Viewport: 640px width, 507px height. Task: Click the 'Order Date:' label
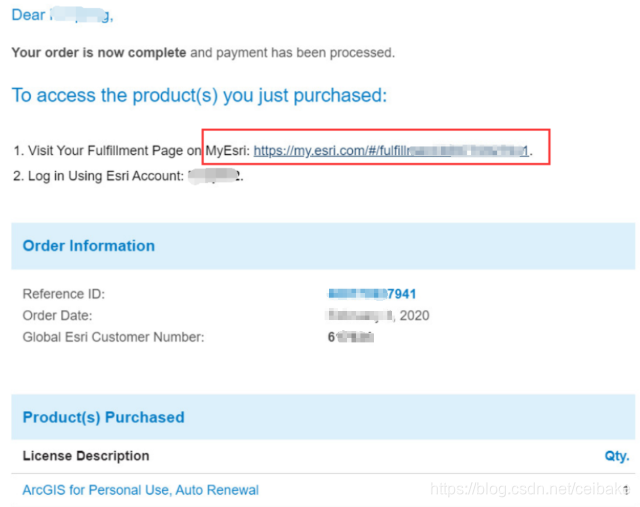[58, 316]
